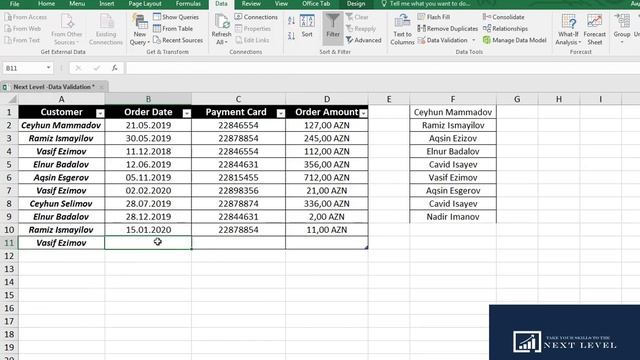The width and height of the screenshot is (640, 360).
Task: Switch to the View tab
Action: [281, 4]
